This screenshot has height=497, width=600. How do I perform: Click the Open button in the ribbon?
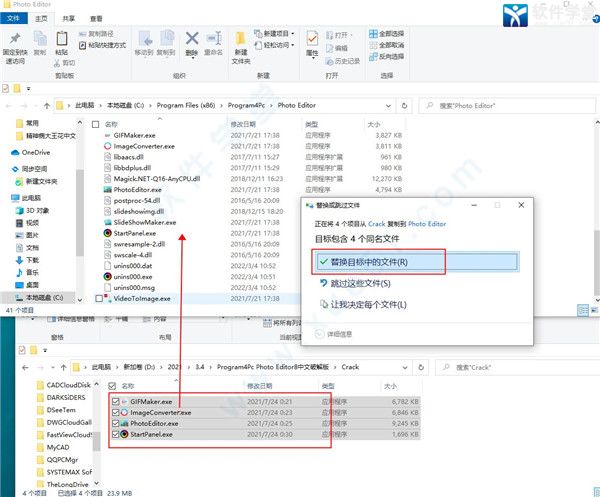tap(338, 35)
